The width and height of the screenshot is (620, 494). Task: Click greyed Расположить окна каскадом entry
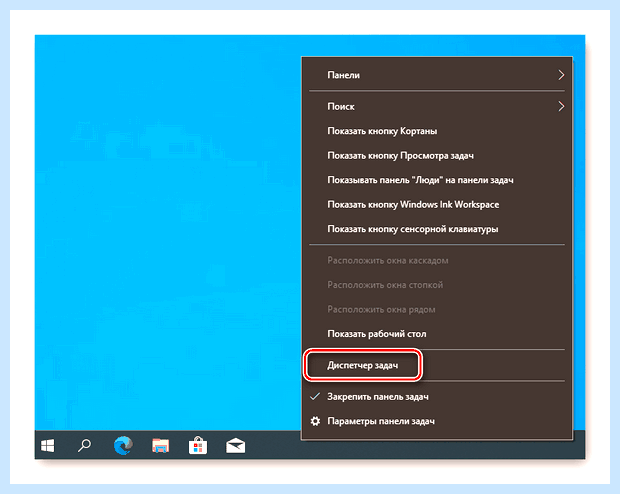(x=388, y=260)
